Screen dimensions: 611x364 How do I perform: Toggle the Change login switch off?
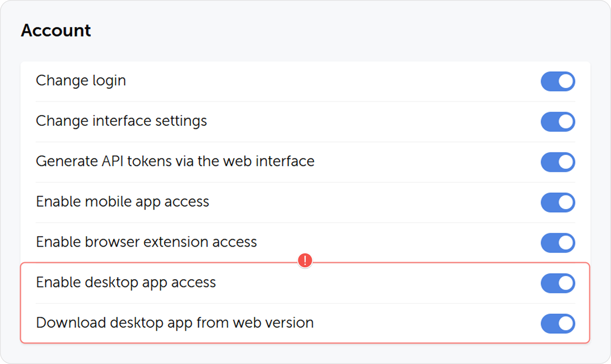pyautogui.click(x=558, y=81)
